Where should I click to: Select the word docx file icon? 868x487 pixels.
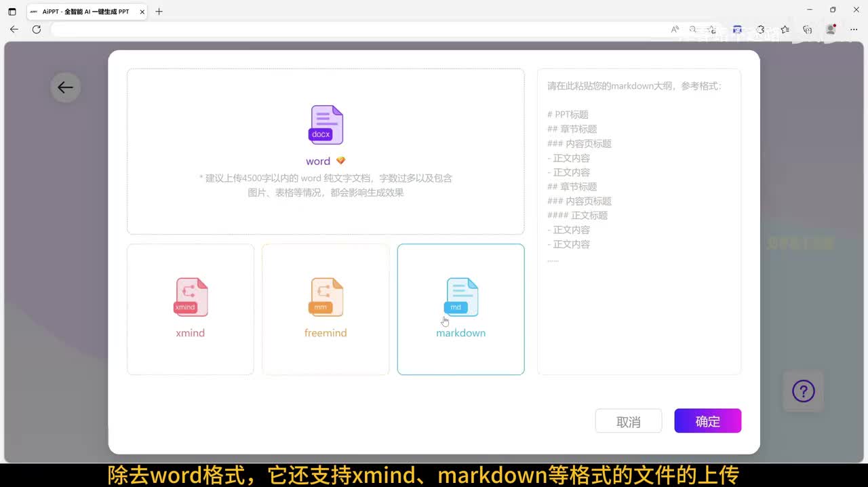point(326,125)
